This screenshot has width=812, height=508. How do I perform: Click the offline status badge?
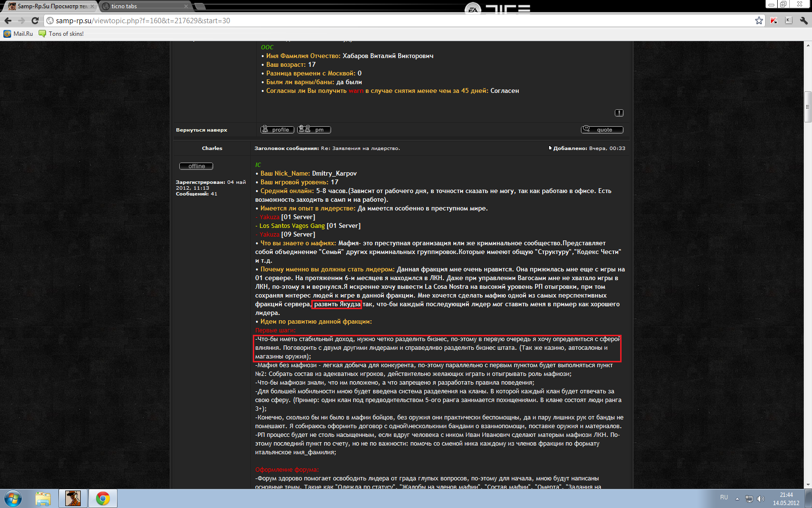196,166
